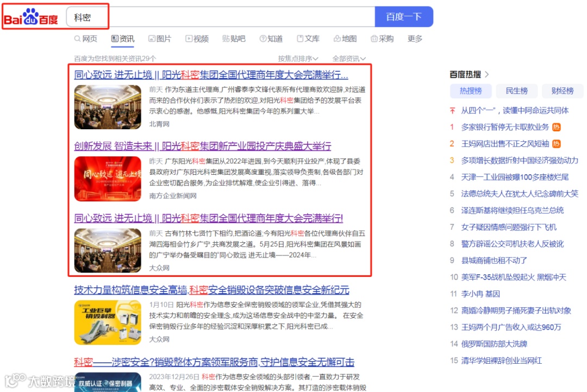The height and width of the screenshot is (392, 587).
Task: Open the 知道 tab
Action: pyautogui.click(x=271, y=39)
